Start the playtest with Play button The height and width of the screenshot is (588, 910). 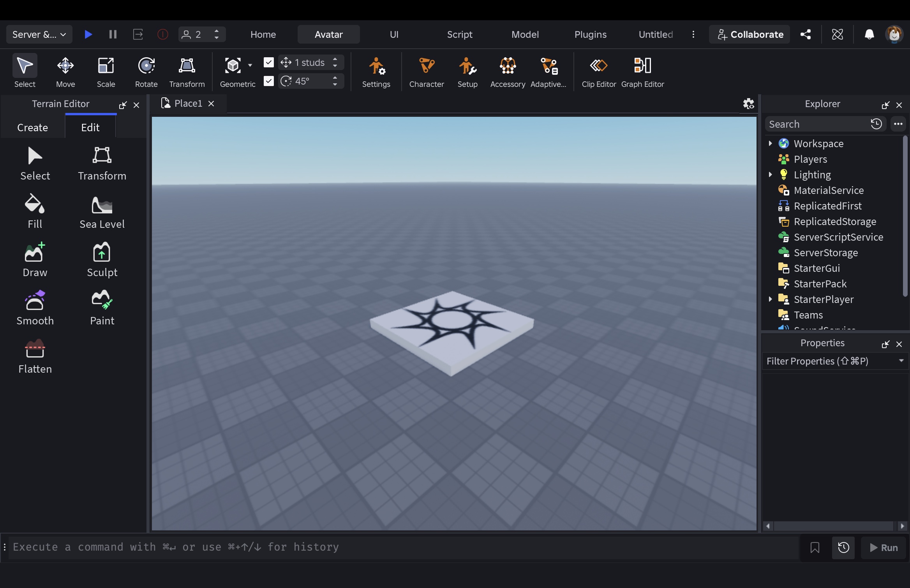click(88, 34)
